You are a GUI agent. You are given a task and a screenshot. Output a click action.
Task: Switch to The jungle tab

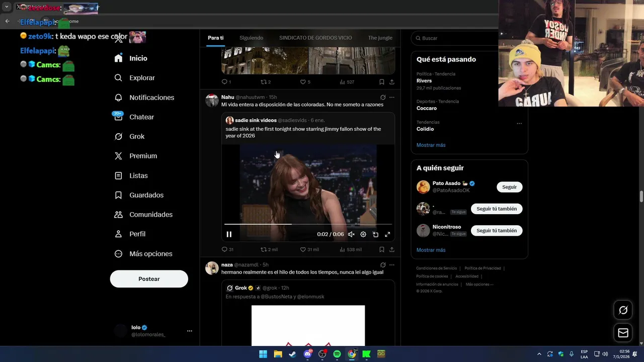point(380,38)
